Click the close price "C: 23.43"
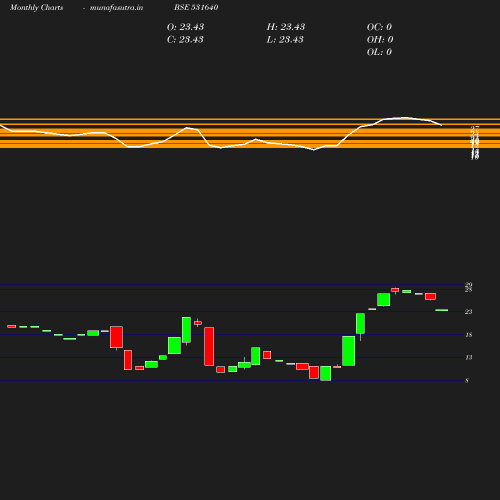The width and height of the screenshot is (500, 500). (185, 40)
